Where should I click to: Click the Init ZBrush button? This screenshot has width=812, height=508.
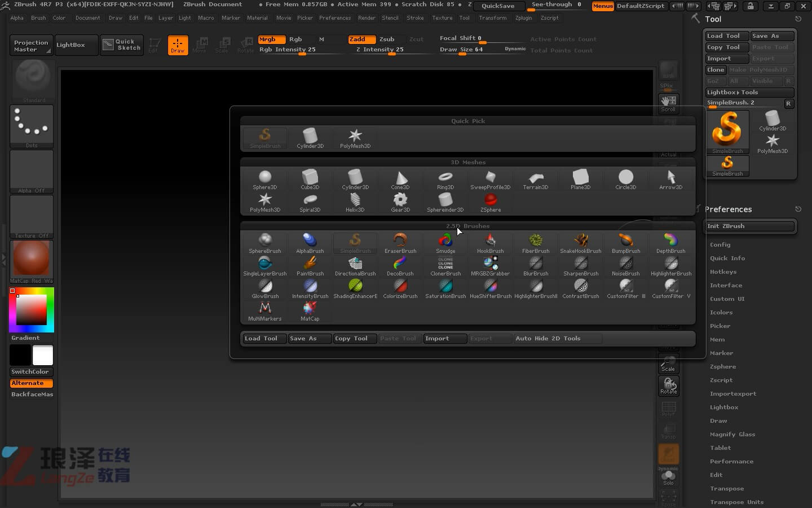(749, 226)
